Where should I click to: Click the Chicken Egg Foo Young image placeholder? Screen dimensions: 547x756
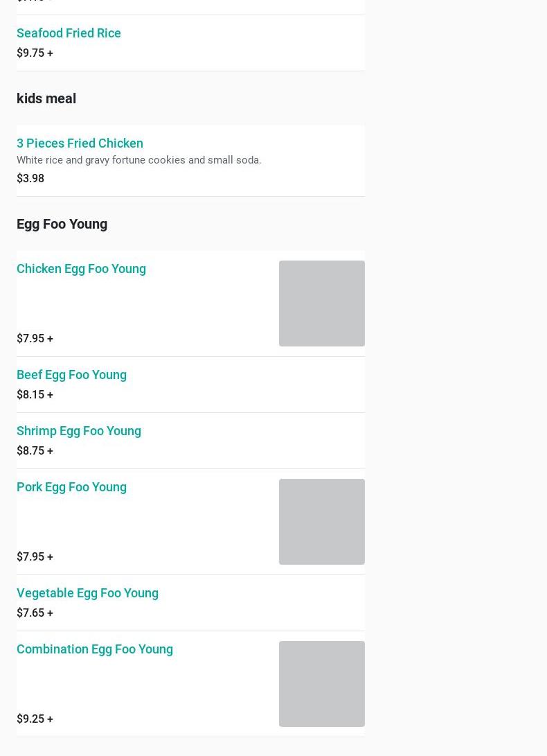point(321,304)
